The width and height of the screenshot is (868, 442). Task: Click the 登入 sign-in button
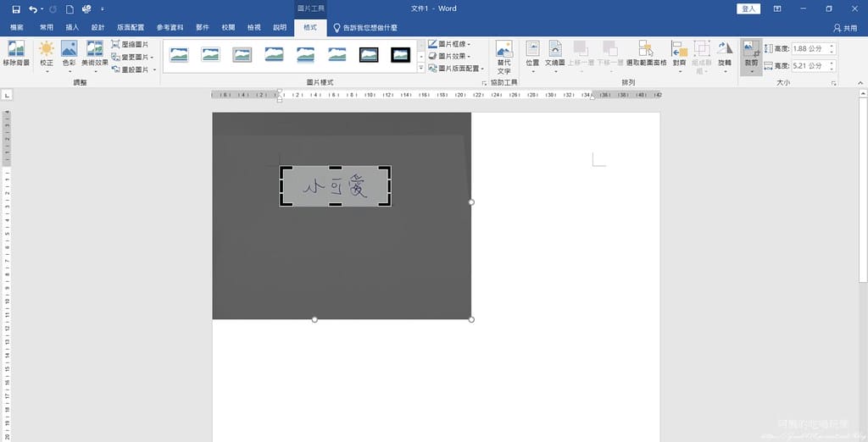point(748,8)
